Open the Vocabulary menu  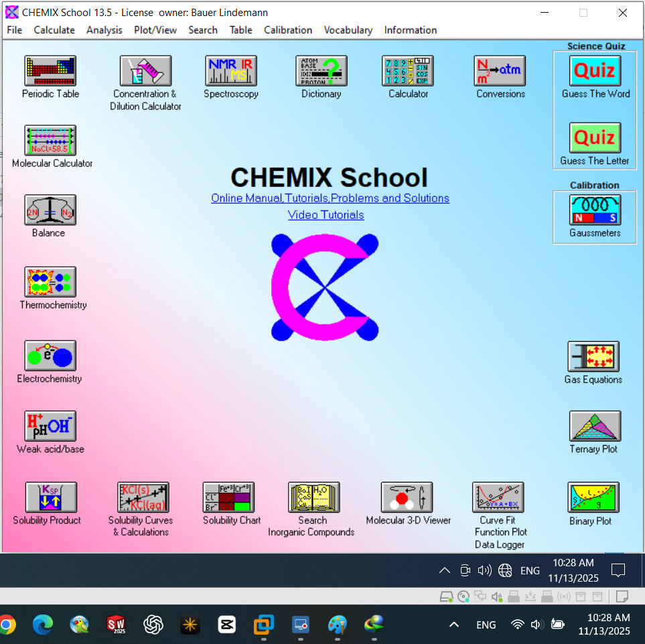(348, 30)
